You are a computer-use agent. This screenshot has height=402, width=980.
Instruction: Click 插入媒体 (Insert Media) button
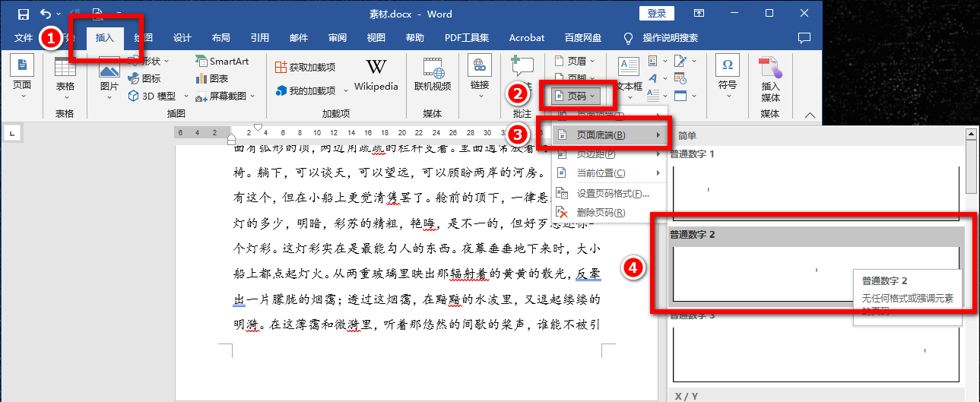click(x=770, y=78)
